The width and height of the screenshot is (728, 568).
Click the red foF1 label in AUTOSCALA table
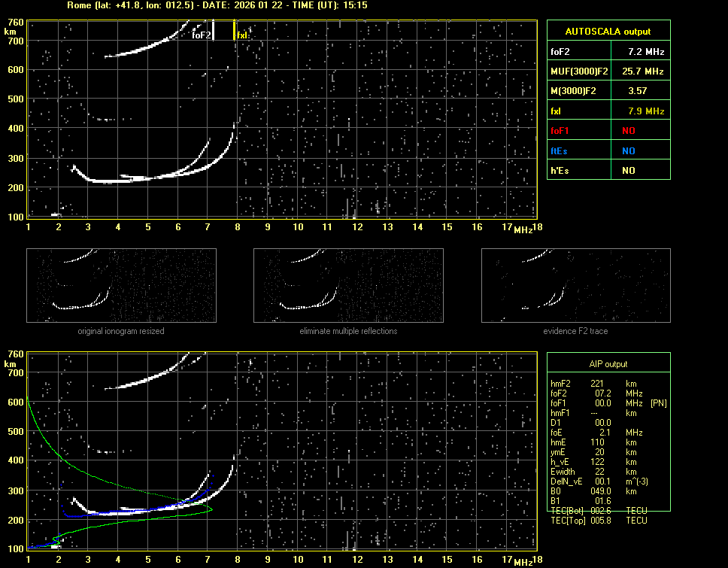click(560, 131)
